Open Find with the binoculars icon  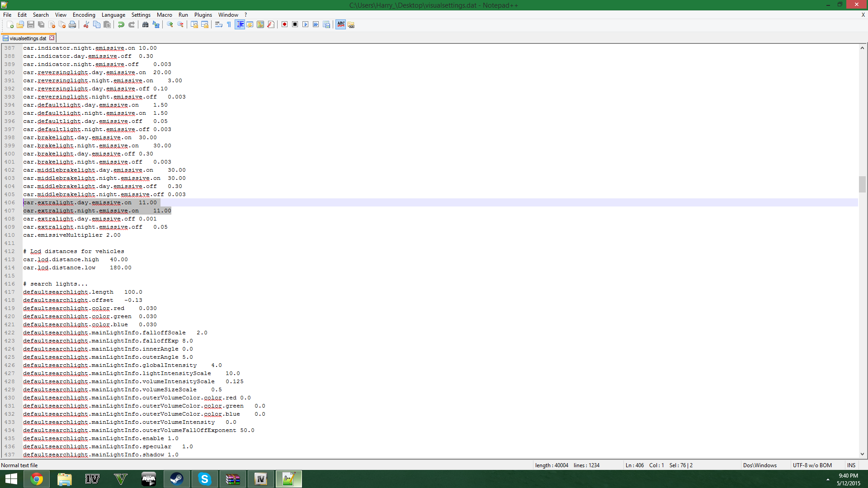(145, 24)
